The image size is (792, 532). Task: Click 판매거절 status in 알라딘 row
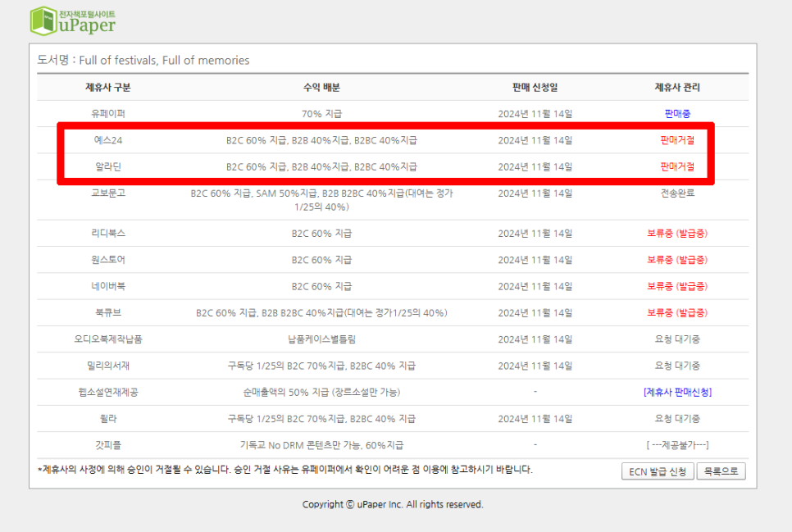pos(677,166)
